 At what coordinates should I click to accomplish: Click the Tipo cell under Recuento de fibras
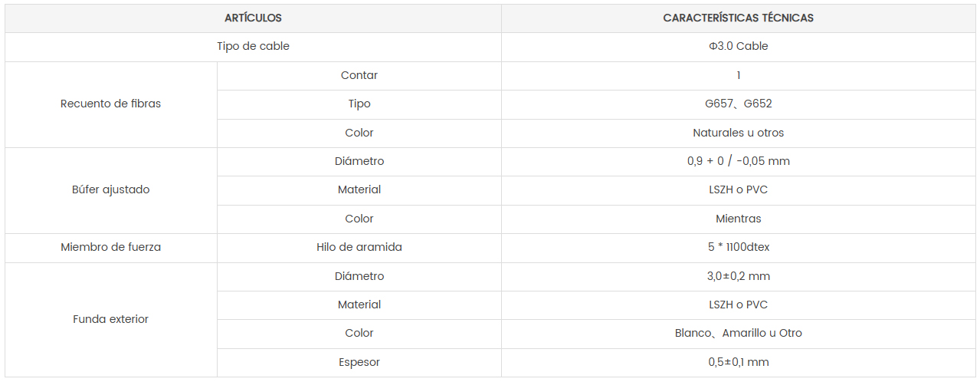tap(359, 104)
